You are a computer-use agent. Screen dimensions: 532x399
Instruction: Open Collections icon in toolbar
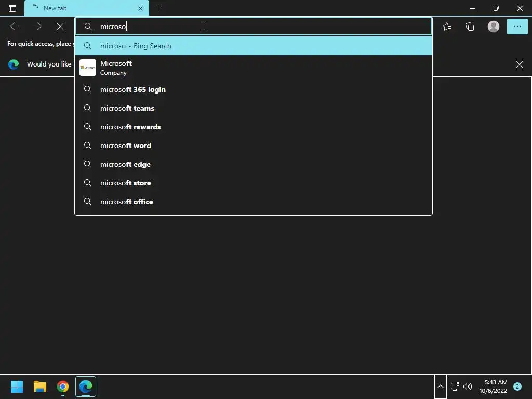click(470, 26)
